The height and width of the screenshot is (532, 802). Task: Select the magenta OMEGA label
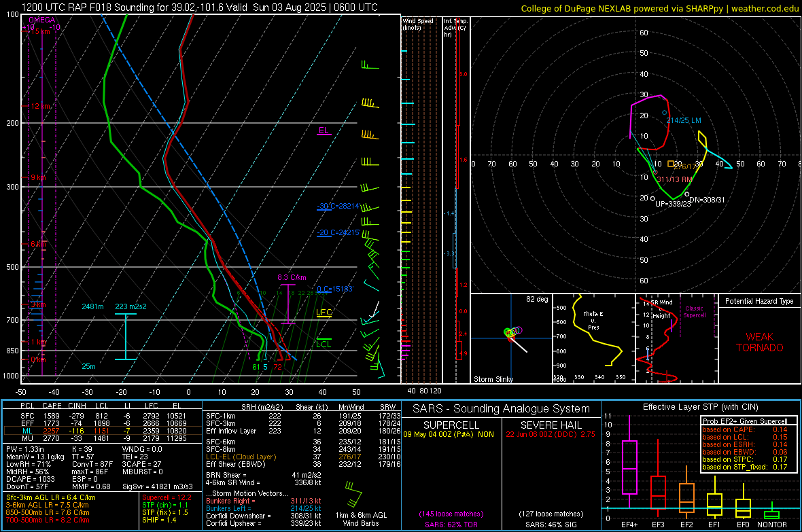pyautogui.click(x=42, y=20)
